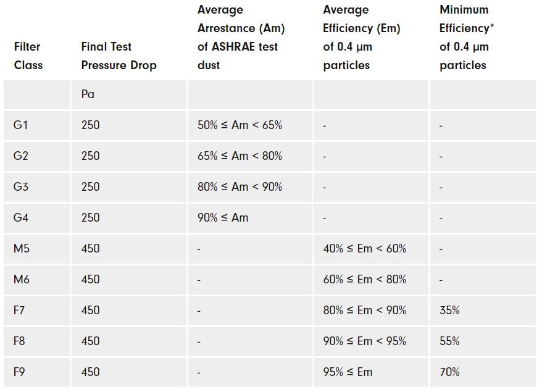Image resolution: width=542 pixels, height=392 pixels.
Task: Click the 40% ≤ Em < 60% cell
Action: point(364,249)
